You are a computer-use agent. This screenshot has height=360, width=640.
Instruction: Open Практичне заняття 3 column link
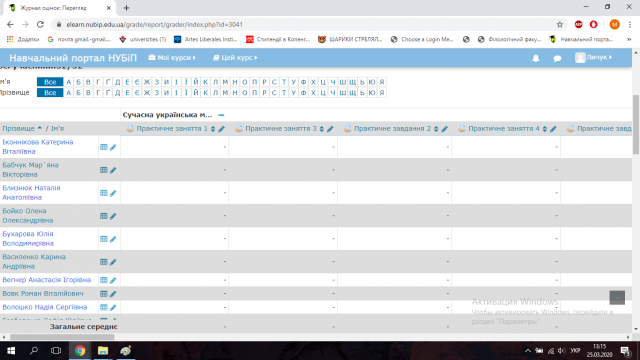click(x=281, y=129)
